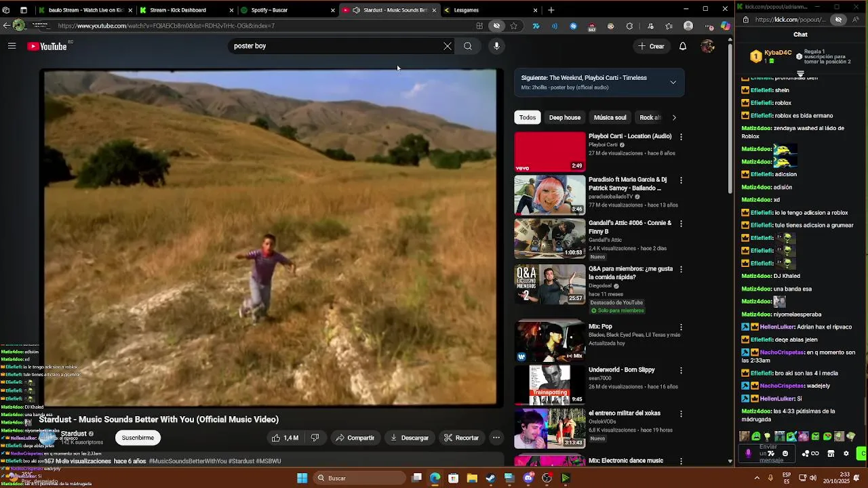
Task: Open the Recortar clip button
Action: (461, 438)
